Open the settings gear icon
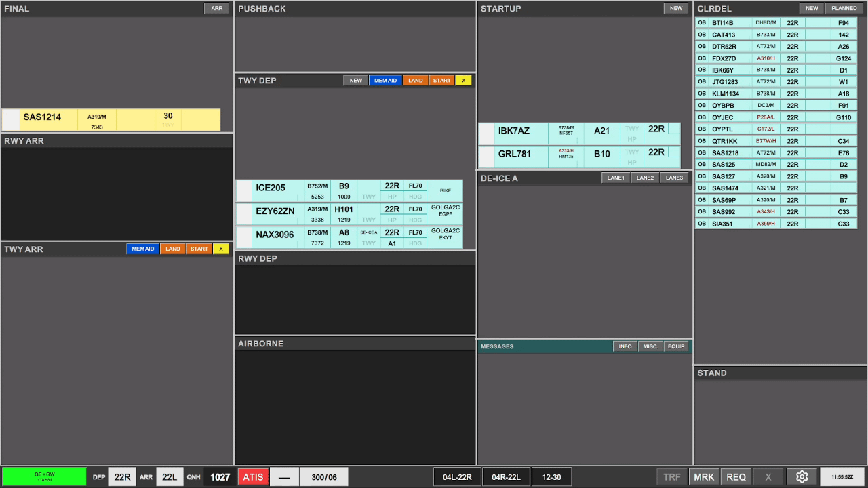This screenshot has width=868, height=488. point(802,477)
